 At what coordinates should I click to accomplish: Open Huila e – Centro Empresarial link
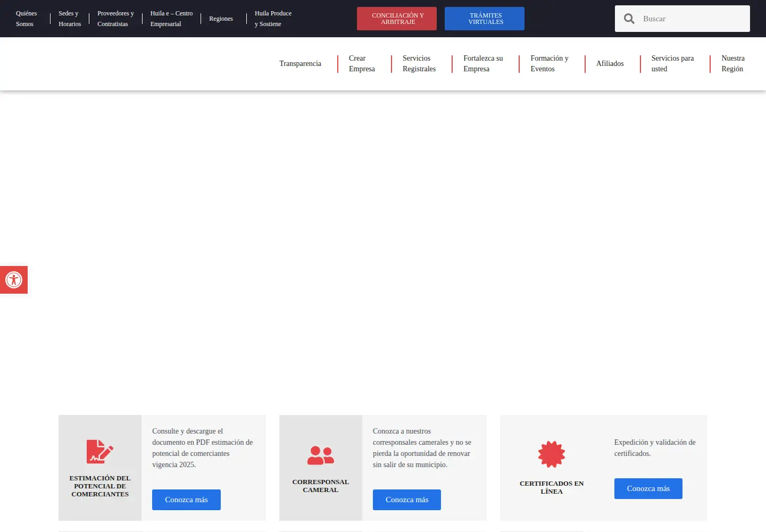(171, 19)
